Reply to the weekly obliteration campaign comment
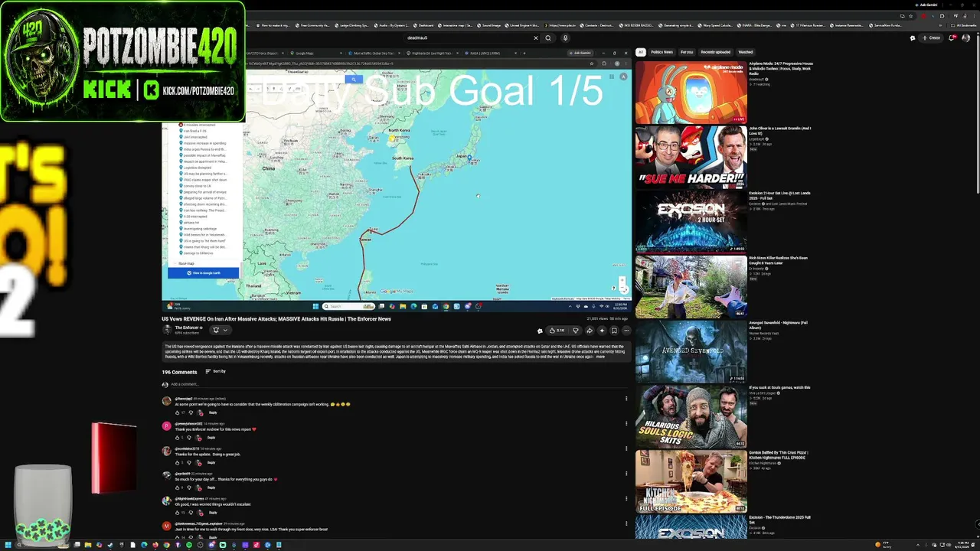This screenshot has width=980, height=551. coord(213,412)
